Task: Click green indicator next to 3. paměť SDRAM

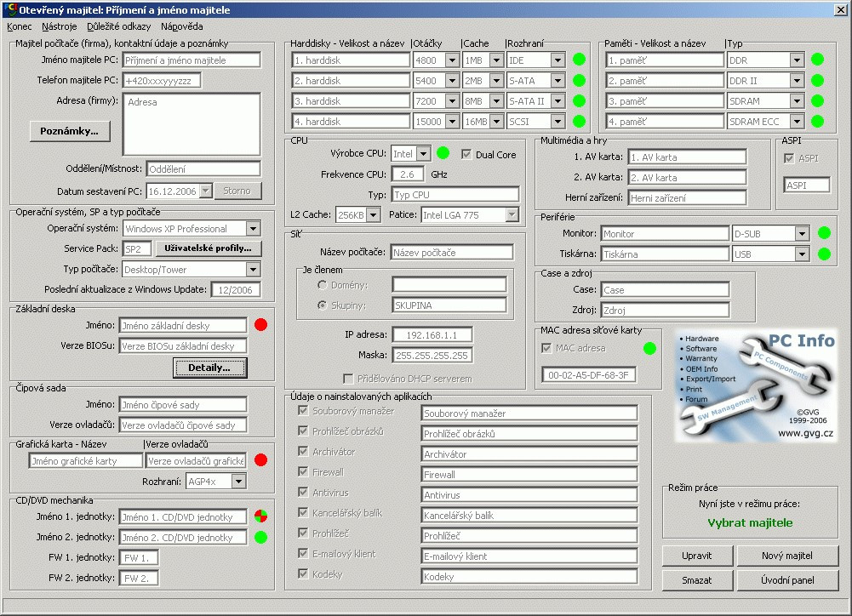Action: point(817,101)
